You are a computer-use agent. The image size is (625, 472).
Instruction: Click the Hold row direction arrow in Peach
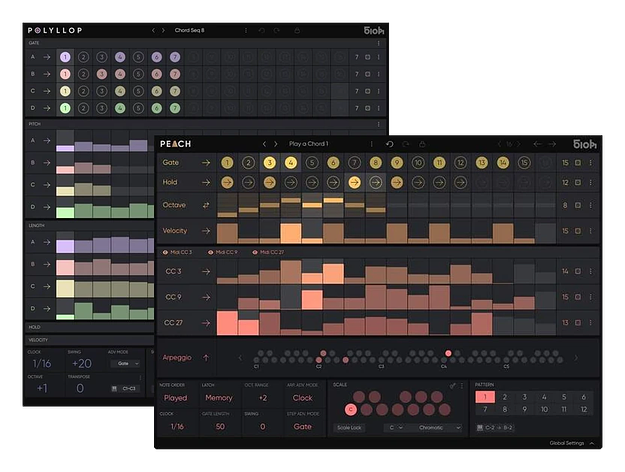206,183
